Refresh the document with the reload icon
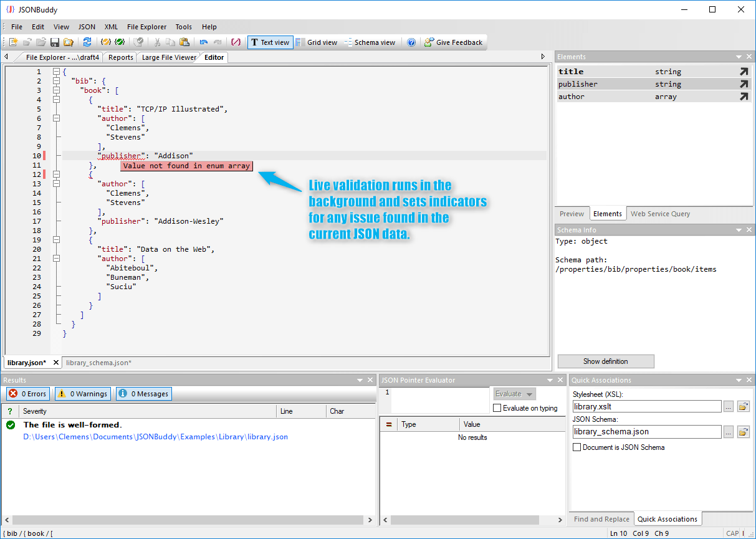 [87, 42]
